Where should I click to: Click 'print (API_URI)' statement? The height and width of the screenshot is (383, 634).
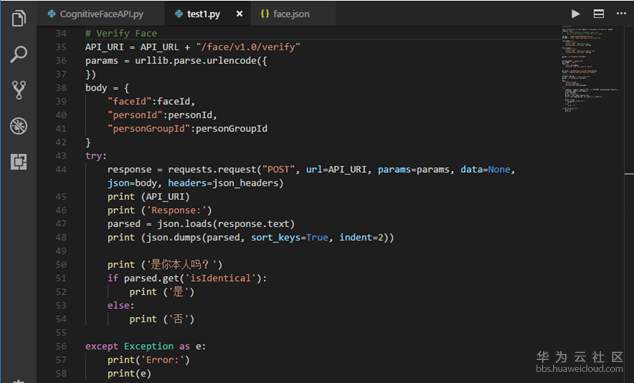(148, 197)
